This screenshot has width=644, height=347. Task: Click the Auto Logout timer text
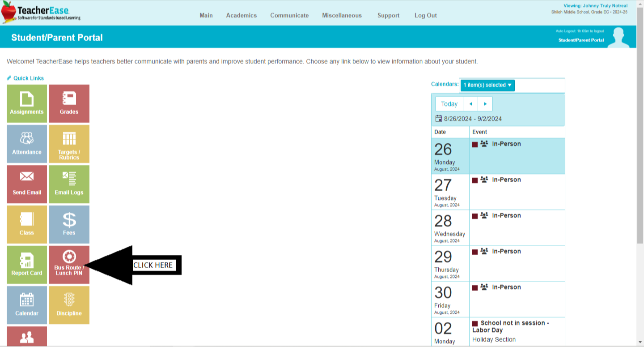coord(580,31)
